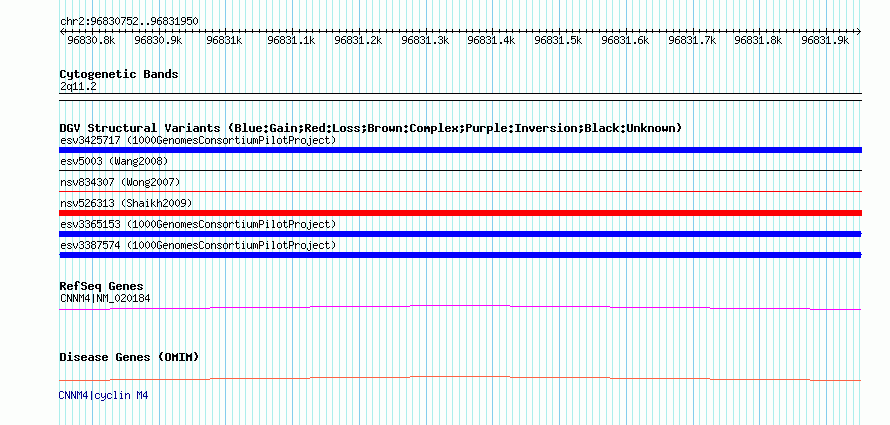Image resolution: width=890 pixels, height=425 pixels.
Task: Click ruler position 96831.9k
Action: coord(825,40)
